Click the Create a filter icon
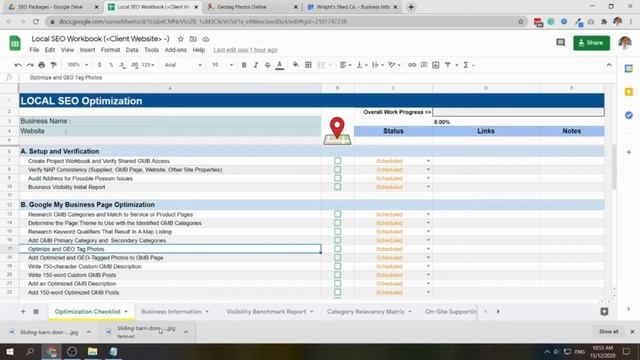Screen dimensions: 640x360 coord(448,65)
